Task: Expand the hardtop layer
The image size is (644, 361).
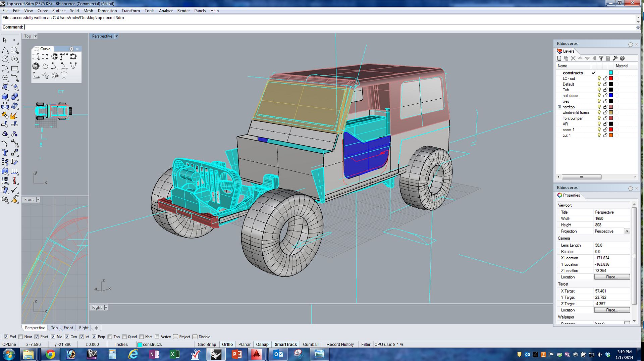Action: pos(559,107)
